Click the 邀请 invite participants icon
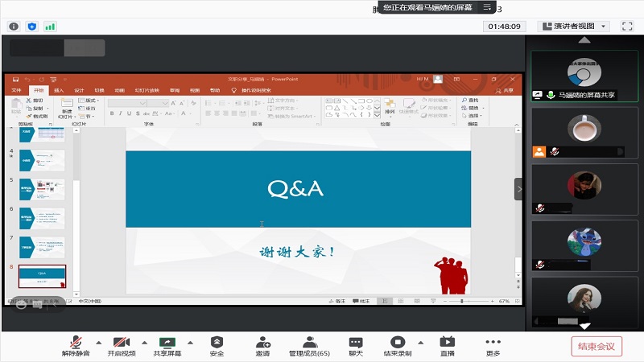Screen dimensions: 644x362 click(x=263, y=343)
